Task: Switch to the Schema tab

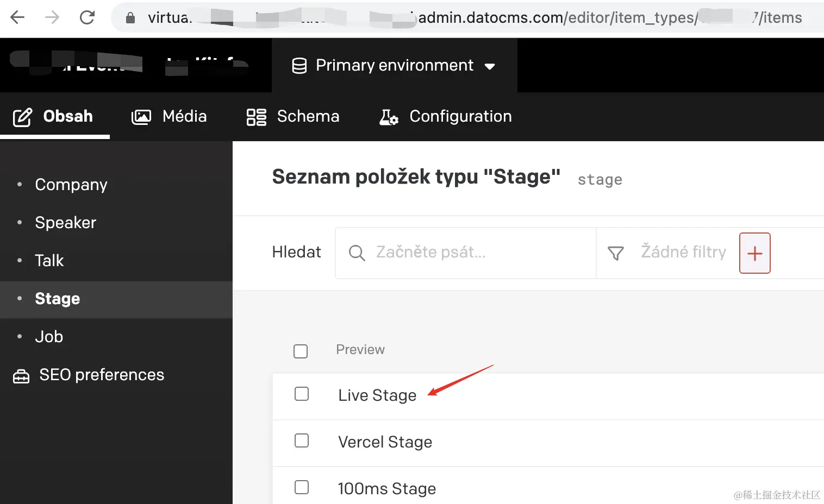Action: 293,116
